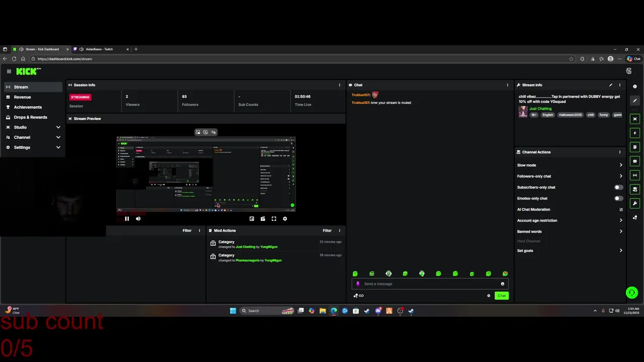
Task: Open Stream info panel three-dot menu
Action: coord(620,85)
